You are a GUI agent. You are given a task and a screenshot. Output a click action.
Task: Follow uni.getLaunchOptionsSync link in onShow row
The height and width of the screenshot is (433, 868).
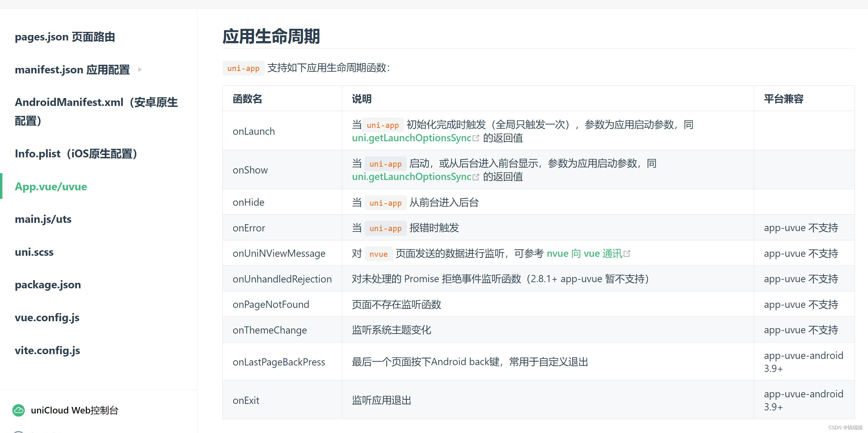pos(412,177)
